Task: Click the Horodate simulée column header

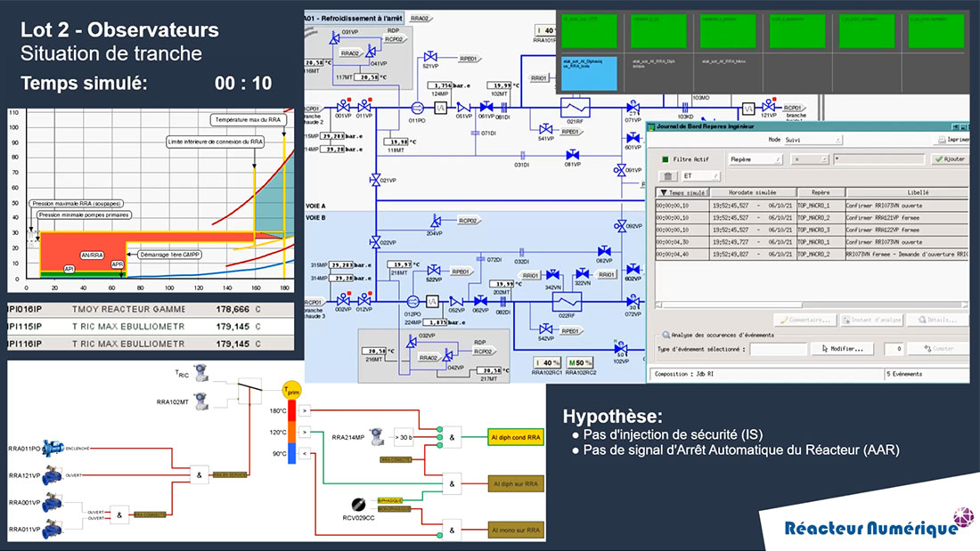Action: pyautogui.click(x=752, y=192)
